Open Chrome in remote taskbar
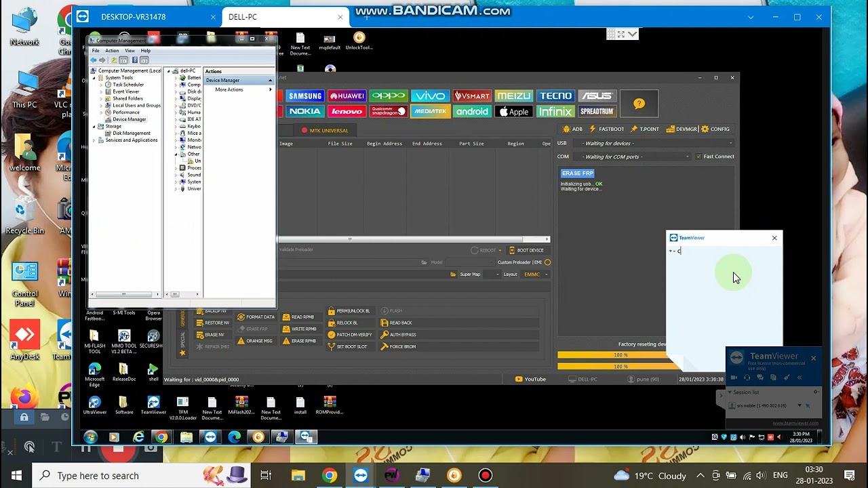This screenshot has height=488, width=868. click(161, 437)
